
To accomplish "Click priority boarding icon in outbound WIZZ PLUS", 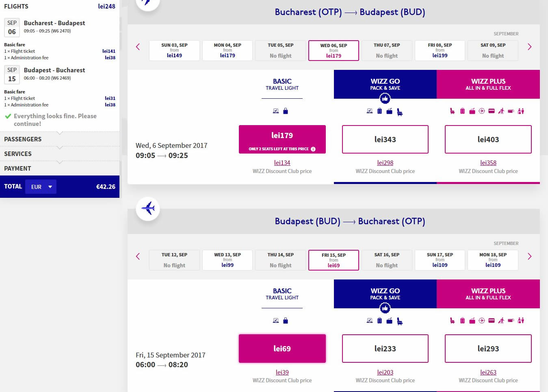I will (x=501, y=111).
